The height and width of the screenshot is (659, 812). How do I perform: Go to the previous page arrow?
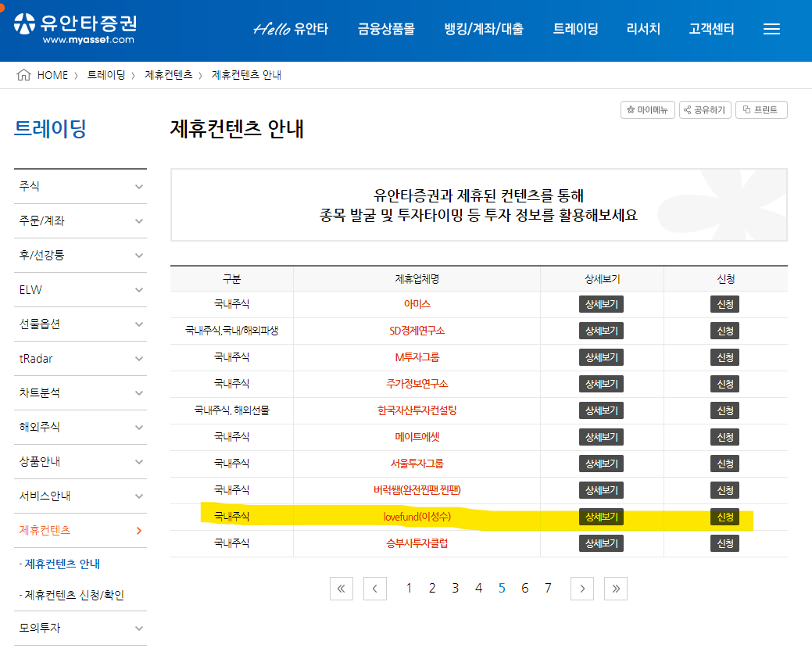click(x=375, y=589)
